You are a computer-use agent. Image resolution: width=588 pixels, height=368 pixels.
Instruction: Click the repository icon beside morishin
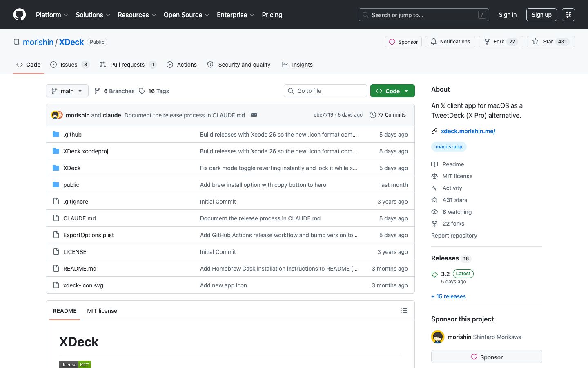tap(16, 42)
